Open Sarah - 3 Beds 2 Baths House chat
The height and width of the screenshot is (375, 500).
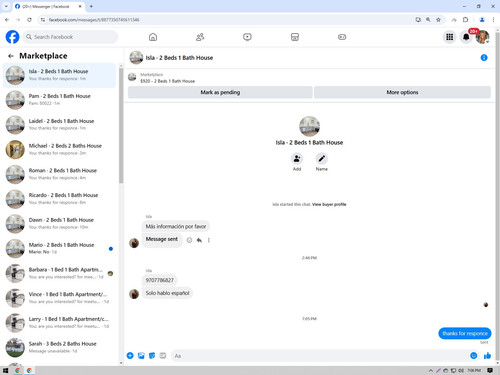pos(59,347)
